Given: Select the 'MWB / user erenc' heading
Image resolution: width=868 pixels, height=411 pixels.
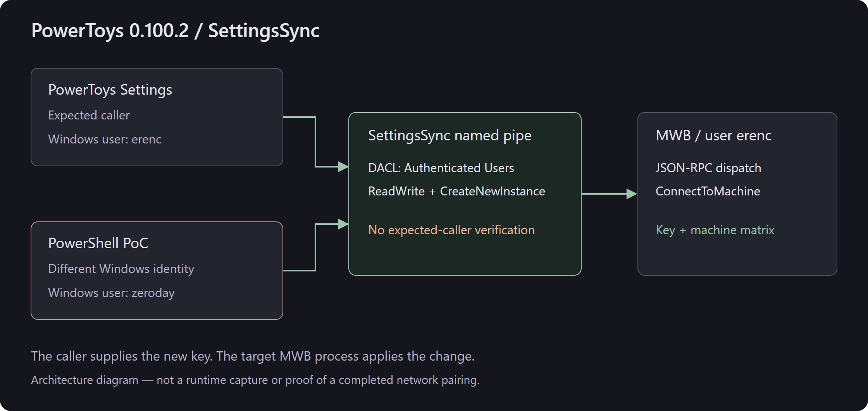Looking at the screenshot, I should pyautogui.click(x=713, y=136).
